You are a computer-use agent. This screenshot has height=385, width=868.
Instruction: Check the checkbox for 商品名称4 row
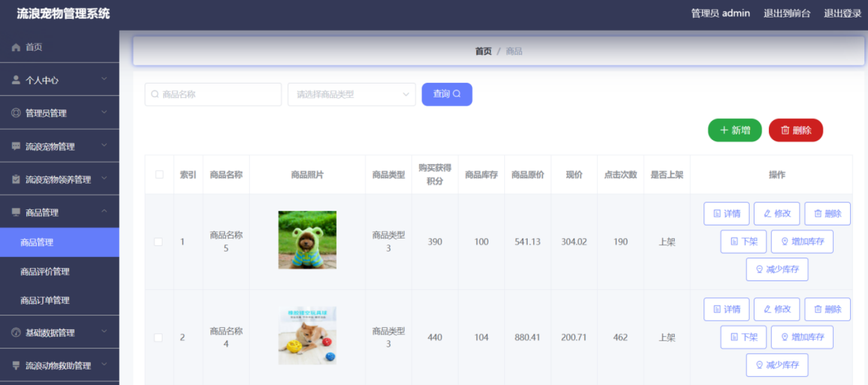(x=158, y=337)
